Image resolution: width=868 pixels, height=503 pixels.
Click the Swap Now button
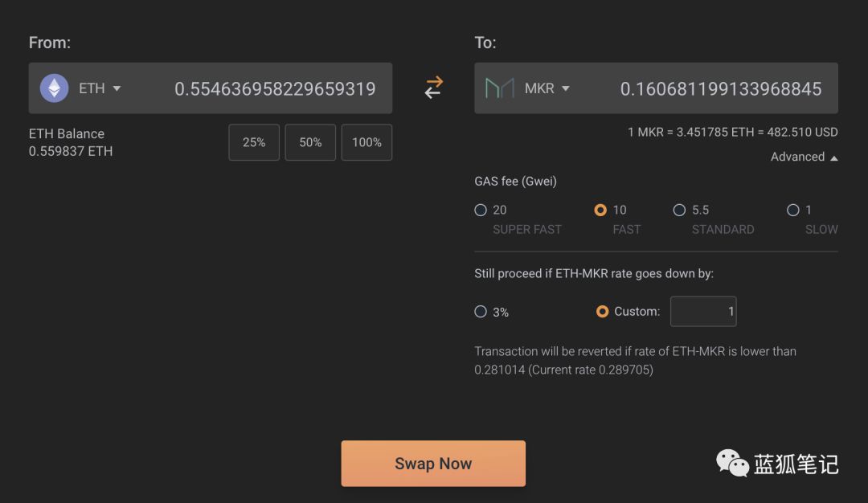coord(433,464)
